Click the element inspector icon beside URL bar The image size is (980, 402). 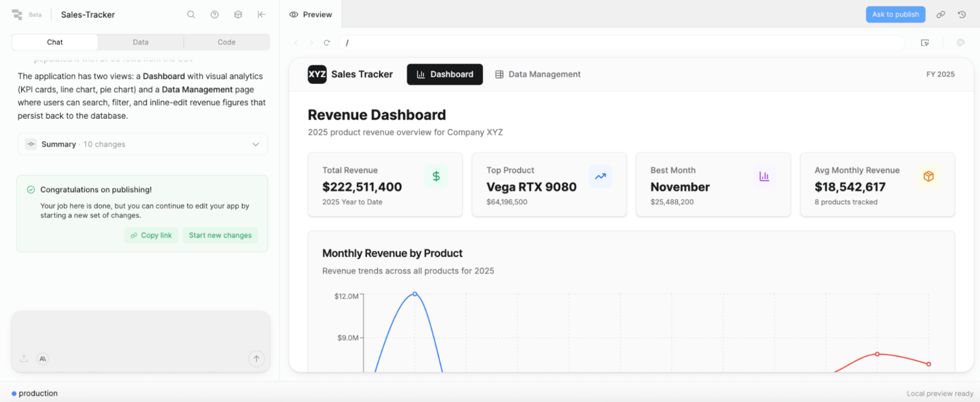coord(924,42)
